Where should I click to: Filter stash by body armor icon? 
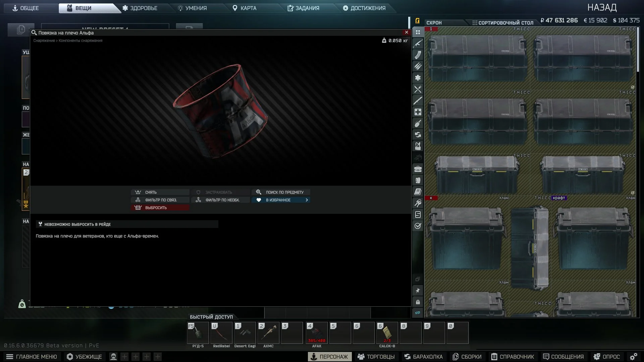click(418, 180)
